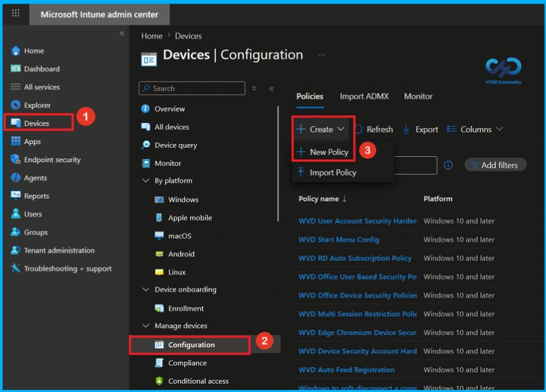Viewport: 546px width, 392px height.
Task: Switch to the Policies tab
Action: click(x=310, y=96)
